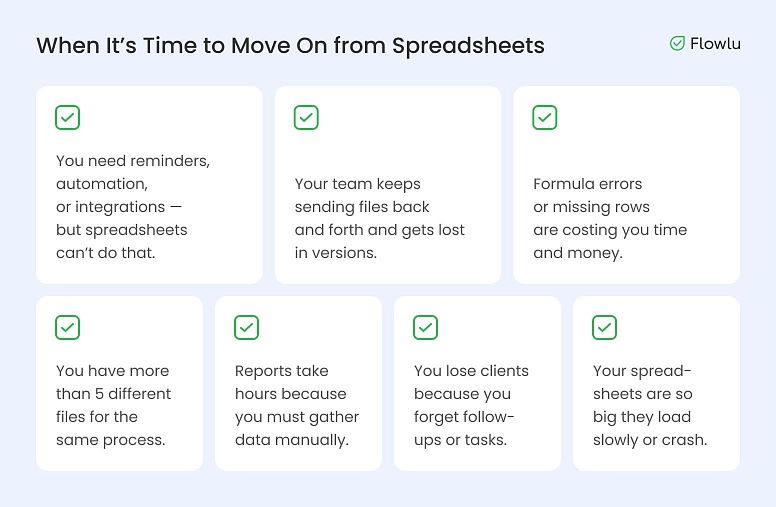Image resolution: width=776 pixels, height=507 pixels.
Task: Click the green check icon above 'Reports take hours'
Action: click(x=246, y=327)
